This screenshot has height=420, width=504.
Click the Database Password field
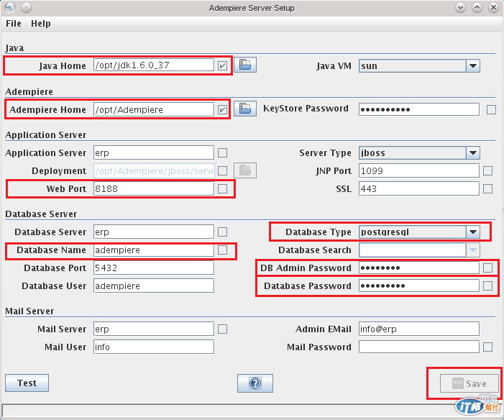pyautogui.click(x=419, y=286)
